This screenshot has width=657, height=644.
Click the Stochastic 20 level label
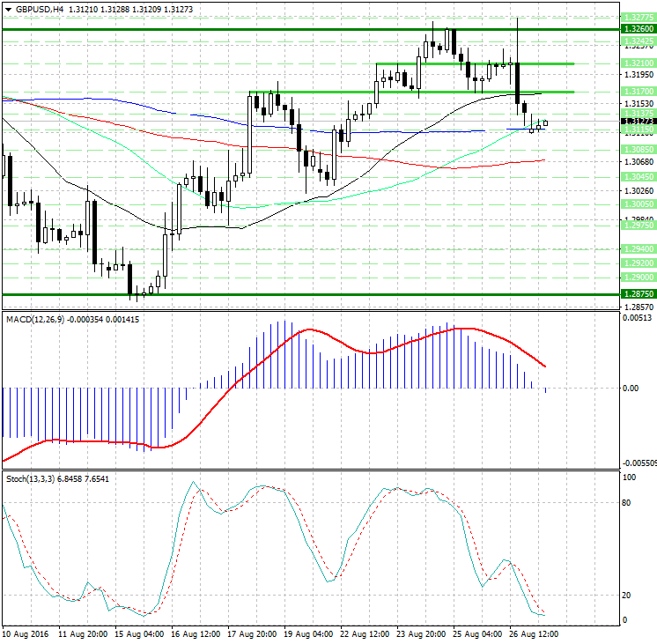(629, 596)
